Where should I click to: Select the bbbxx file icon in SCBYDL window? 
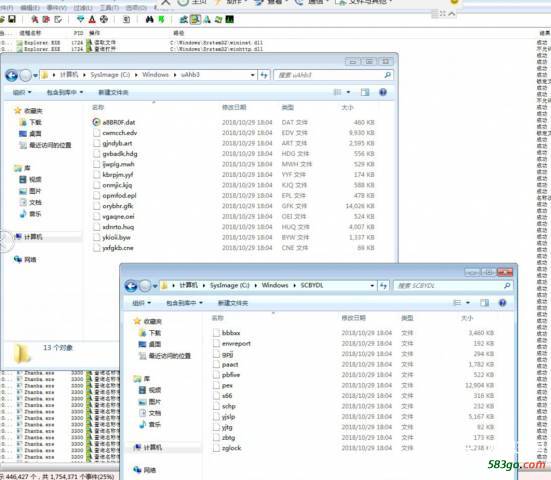(x=216, y=332)
